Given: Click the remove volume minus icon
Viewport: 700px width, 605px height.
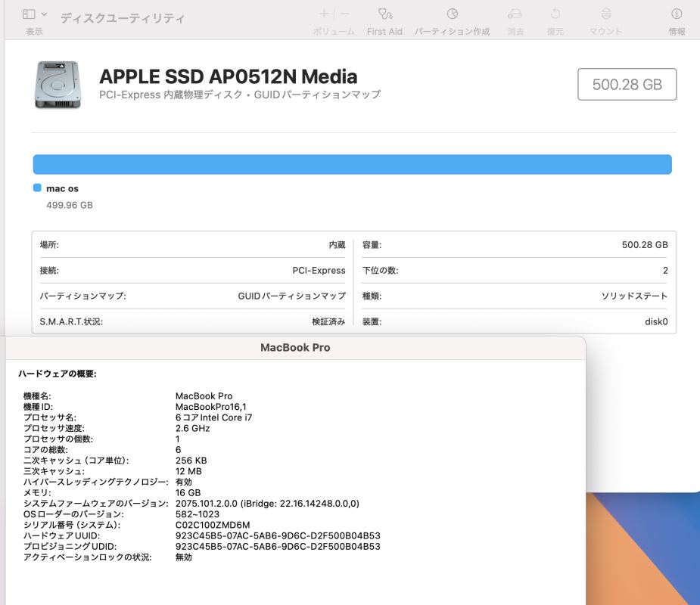Looking at the screenshot, I should [x=344, y=14].
